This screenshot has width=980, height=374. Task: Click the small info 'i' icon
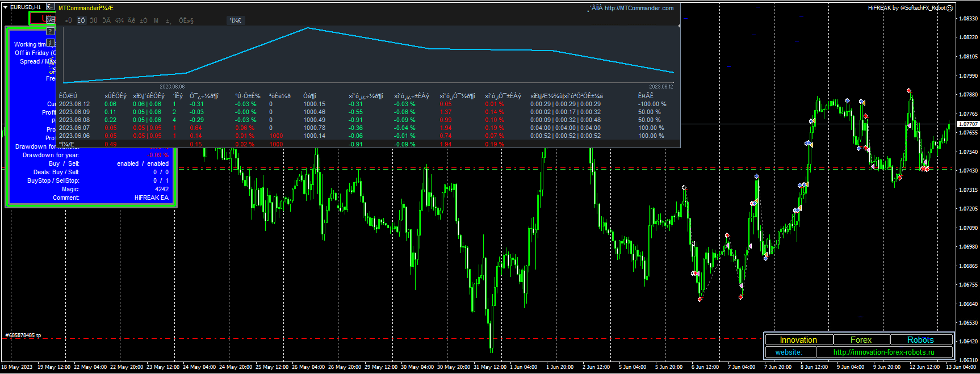coord(50,43)
